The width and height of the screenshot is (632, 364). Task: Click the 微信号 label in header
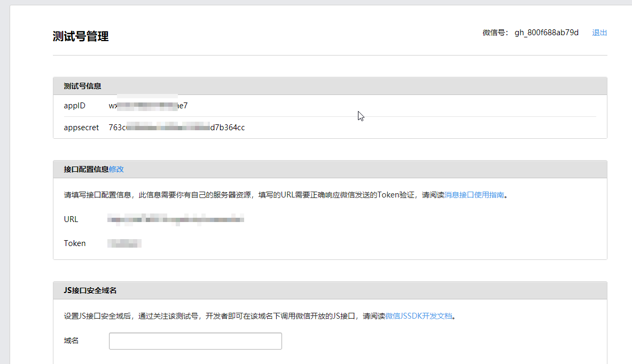[495, 32]
